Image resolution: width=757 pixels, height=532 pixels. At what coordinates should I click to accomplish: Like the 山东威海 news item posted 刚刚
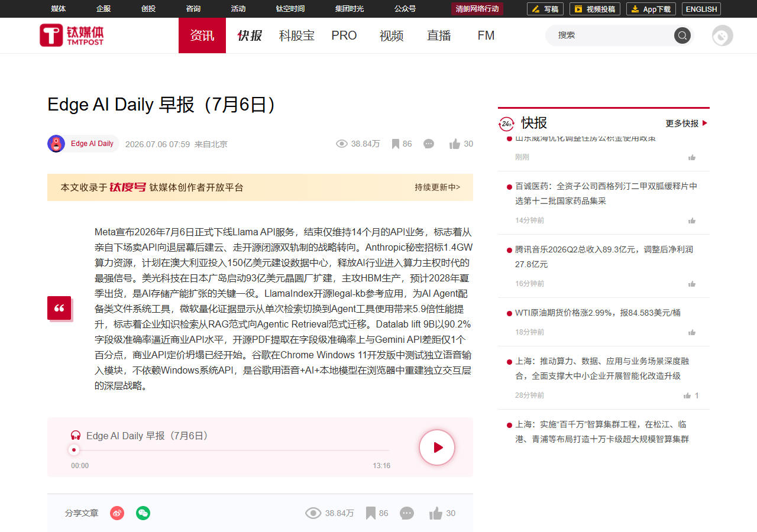point(692,157)
